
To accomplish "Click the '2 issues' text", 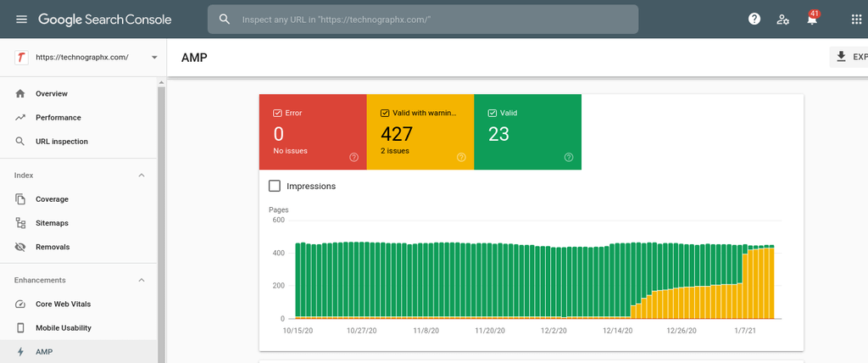I will coord(395,151).
